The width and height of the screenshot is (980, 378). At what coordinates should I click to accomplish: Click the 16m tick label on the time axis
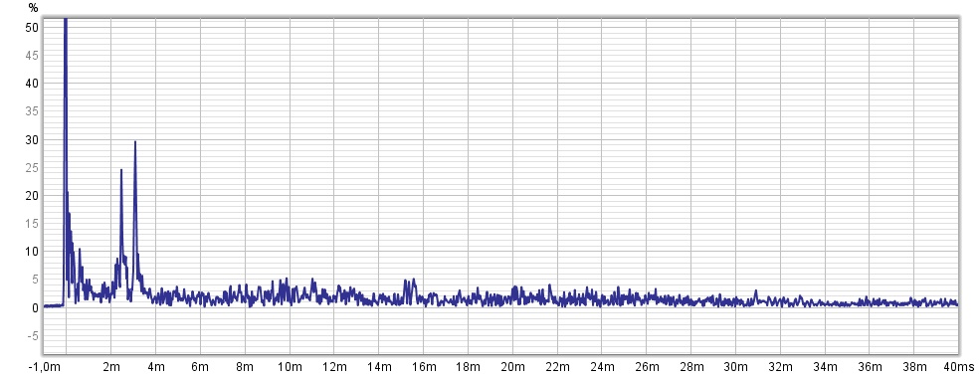pyautogui.click(x=423, y=365)
